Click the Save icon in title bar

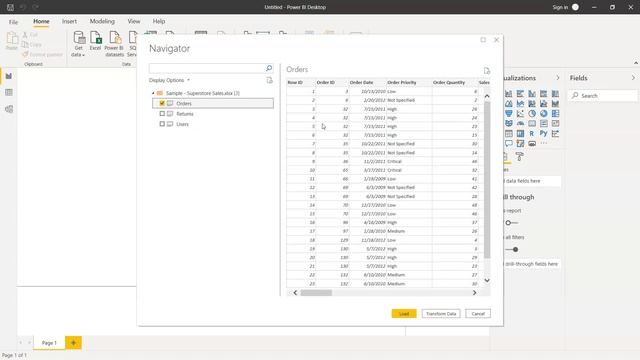10,7
